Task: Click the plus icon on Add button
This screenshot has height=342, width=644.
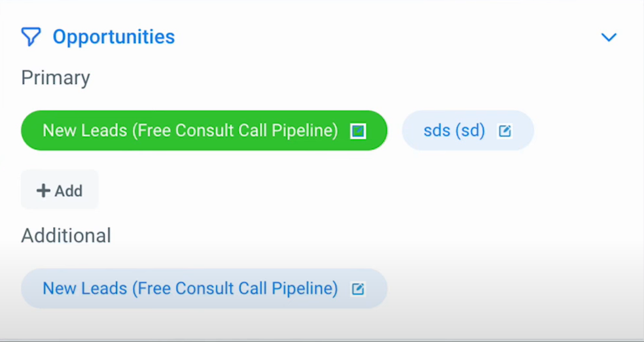Action: coord(43,190)
